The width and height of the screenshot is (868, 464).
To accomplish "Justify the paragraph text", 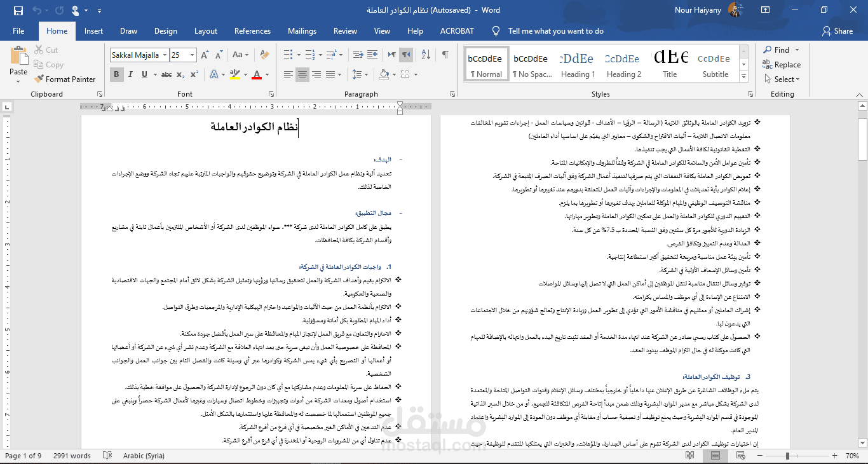I will [330, 74].
